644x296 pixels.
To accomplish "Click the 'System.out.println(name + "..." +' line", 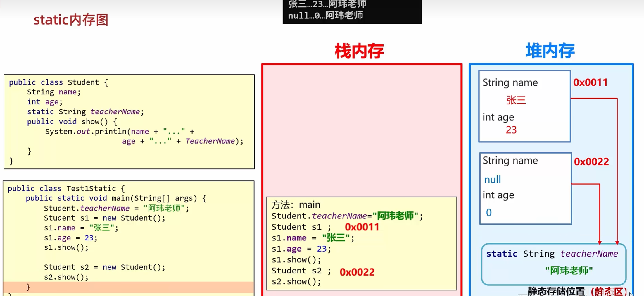I will [120, 132].
